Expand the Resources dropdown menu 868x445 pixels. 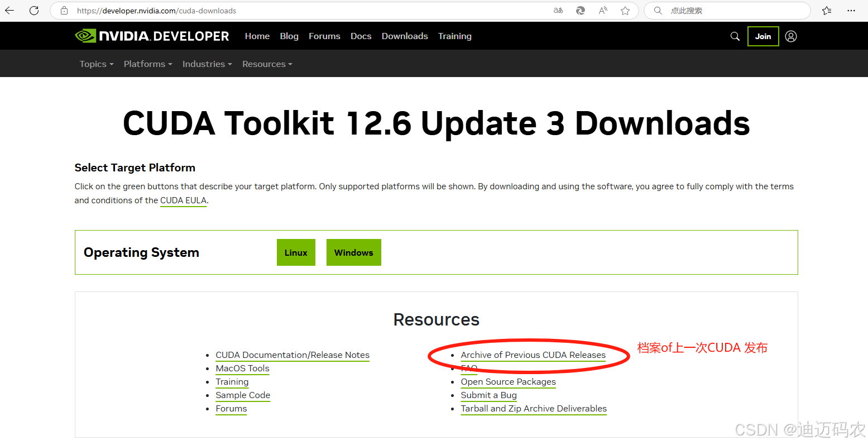point(267,64)
